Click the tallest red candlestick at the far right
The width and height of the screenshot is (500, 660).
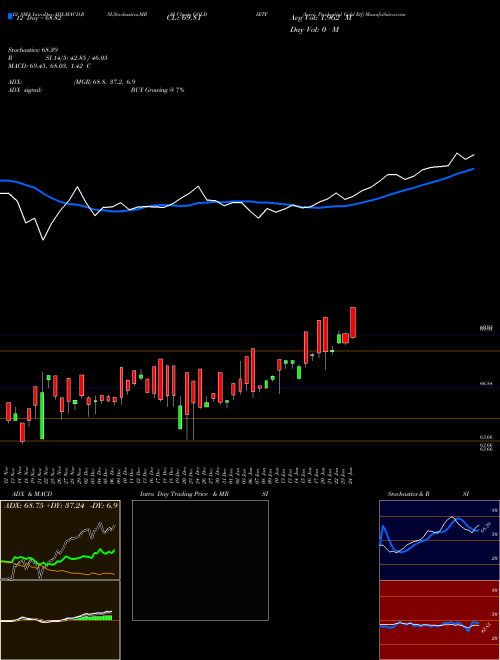(x=353, y=322)
